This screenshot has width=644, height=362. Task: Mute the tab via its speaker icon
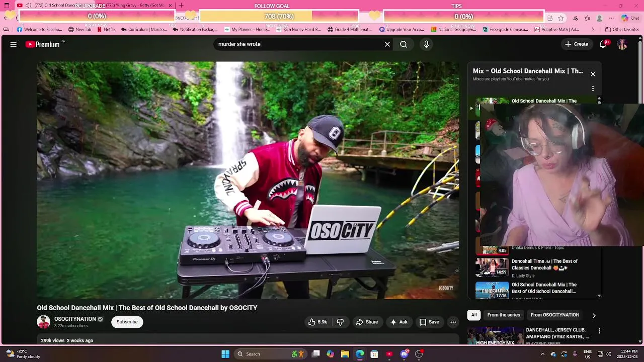click(x=28, y=6)
